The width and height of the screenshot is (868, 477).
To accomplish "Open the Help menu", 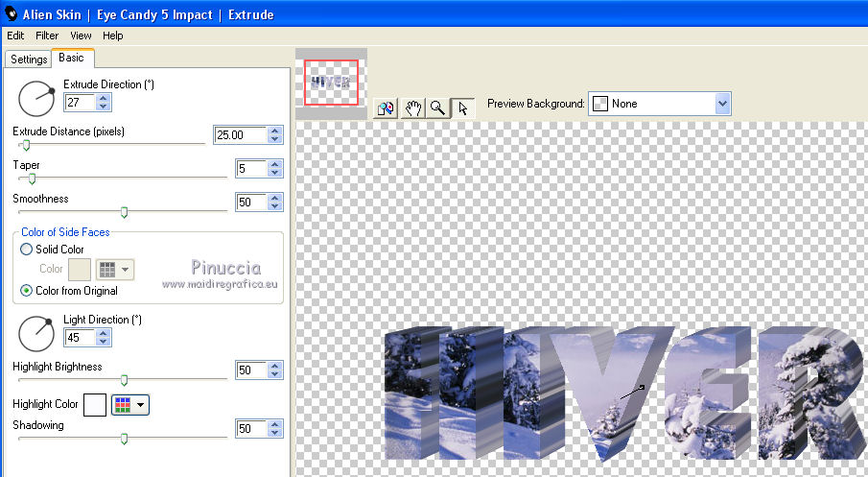I will 113,36.
